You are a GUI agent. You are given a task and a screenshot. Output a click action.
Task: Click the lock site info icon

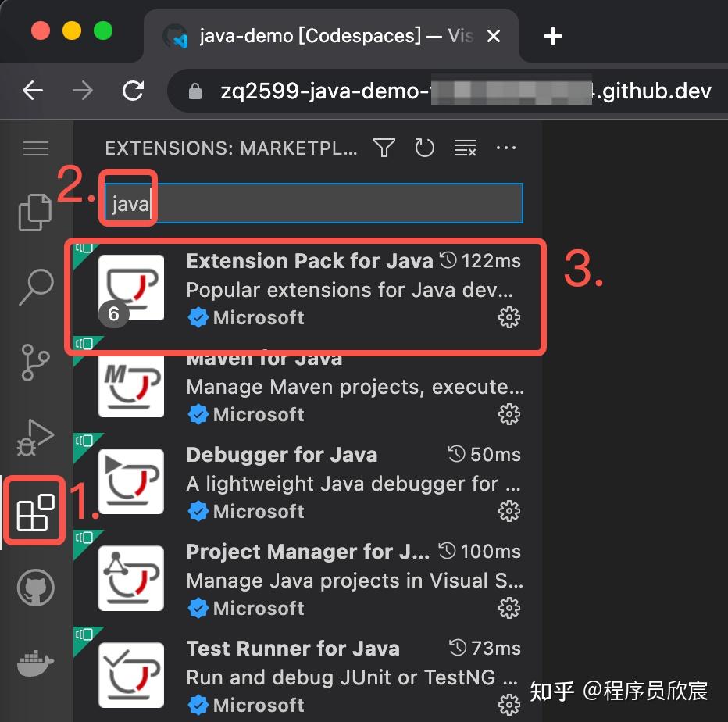pos(195,91)
